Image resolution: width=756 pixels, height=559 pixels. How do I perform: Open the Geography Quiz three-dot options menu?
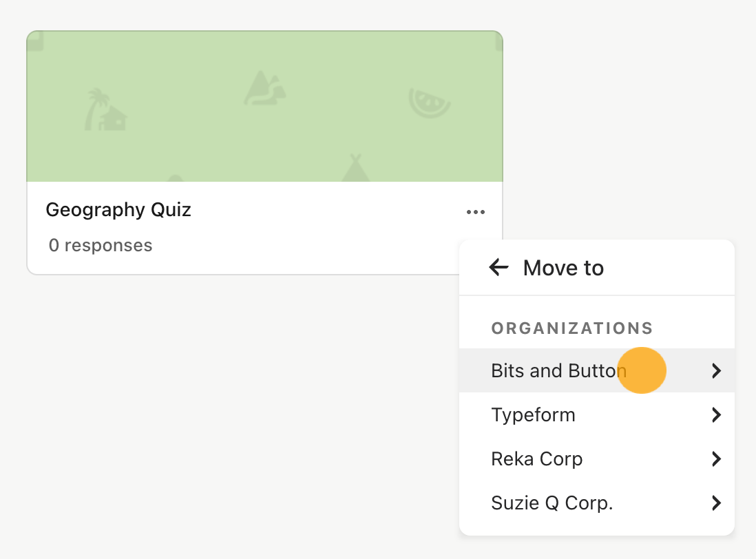point(475,212)
